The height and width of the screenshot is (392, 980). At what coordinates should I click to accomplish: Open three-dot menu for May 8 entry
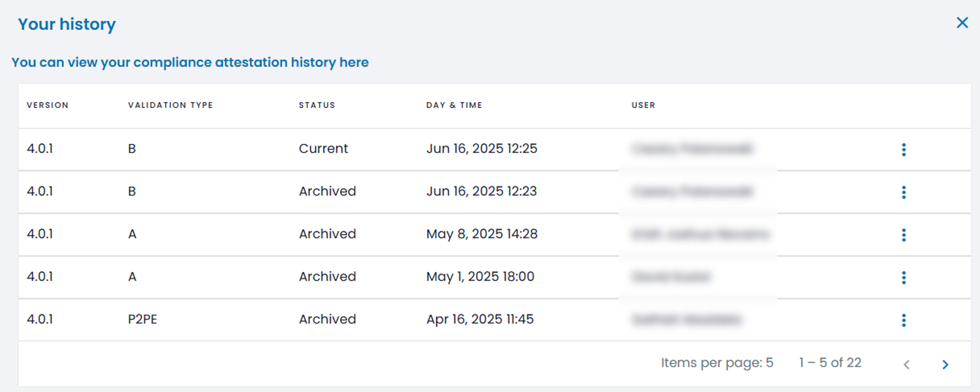(x=904, y=234)
